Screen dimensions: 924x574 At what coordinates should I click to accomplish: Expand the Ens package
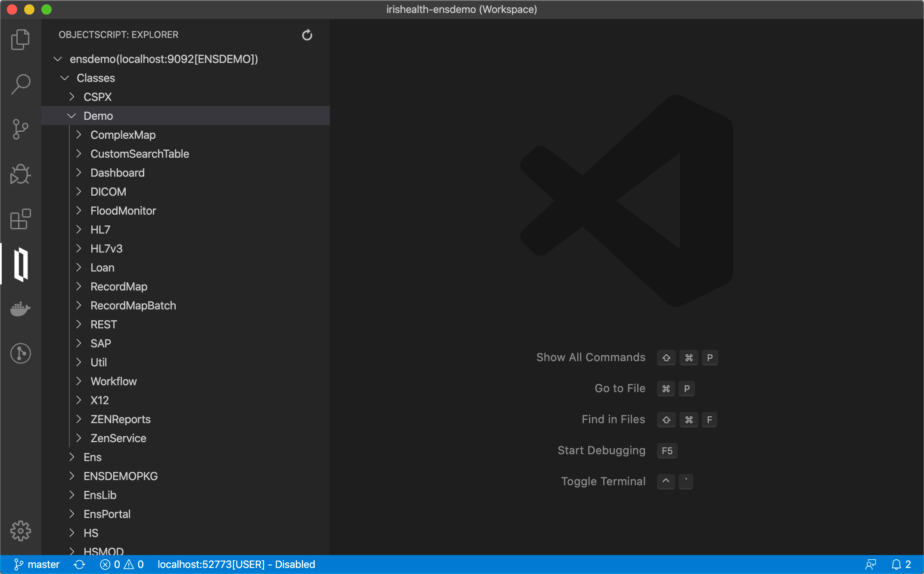(x=71, y=457)
